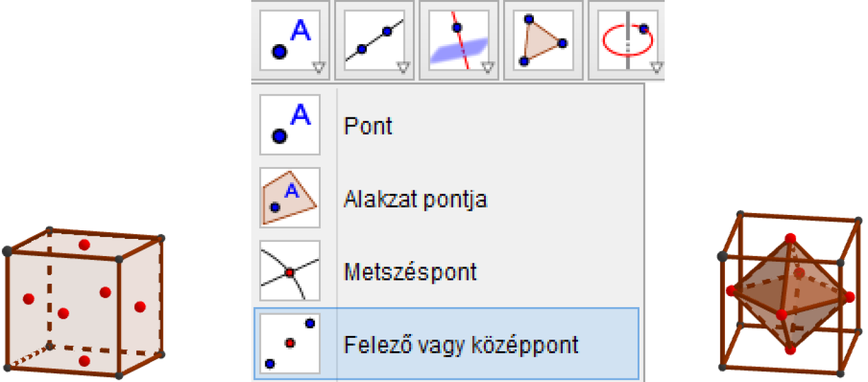This screenshot has height=382, width=868.
Task: Click the Pont icon in the dropdown list
Action: click(x=290, y=125)
